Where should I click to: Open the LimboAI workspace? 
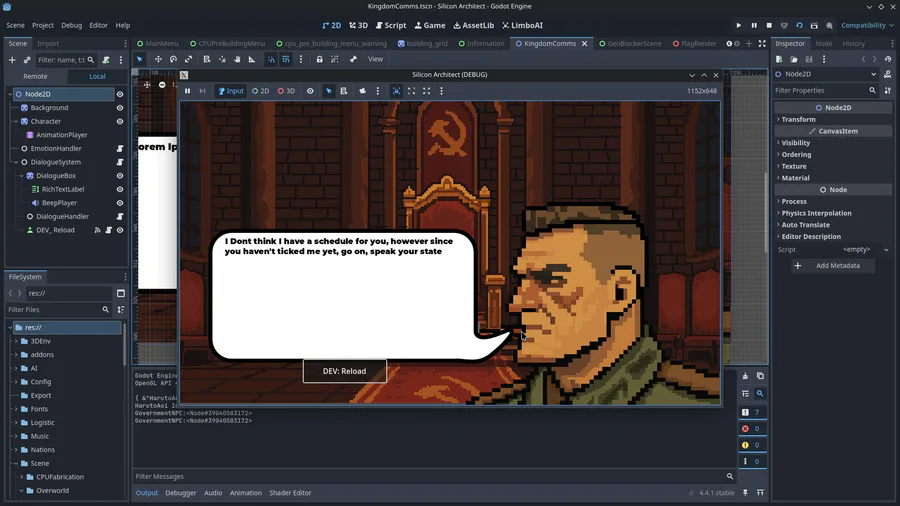(522, 25)
